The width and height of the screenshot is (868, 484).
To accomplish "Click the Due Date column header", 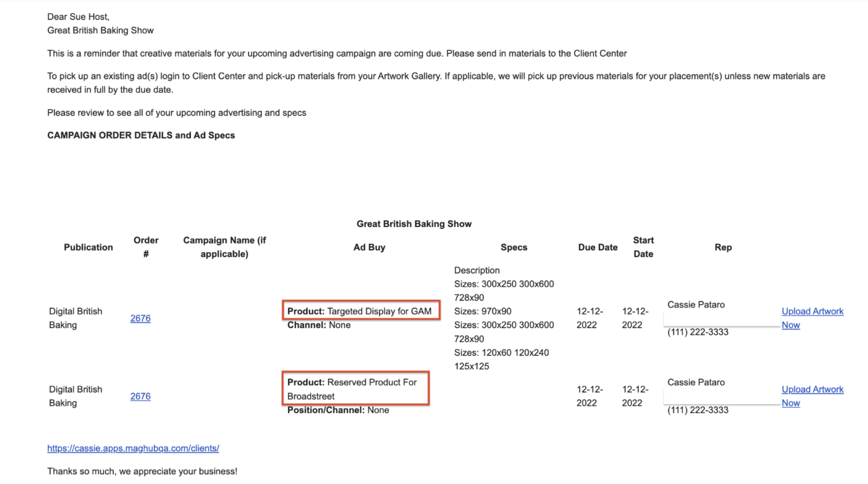I will 598,247.
